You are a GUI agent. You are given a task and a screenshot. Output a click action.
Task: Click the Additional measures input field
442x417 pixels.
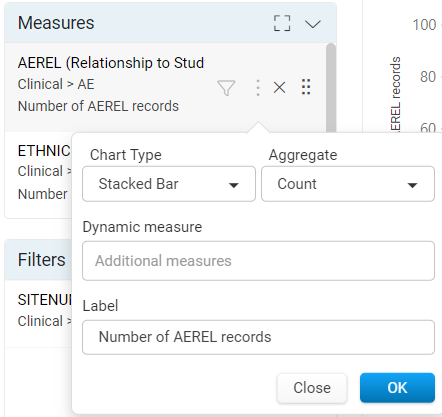coord(258,261)
